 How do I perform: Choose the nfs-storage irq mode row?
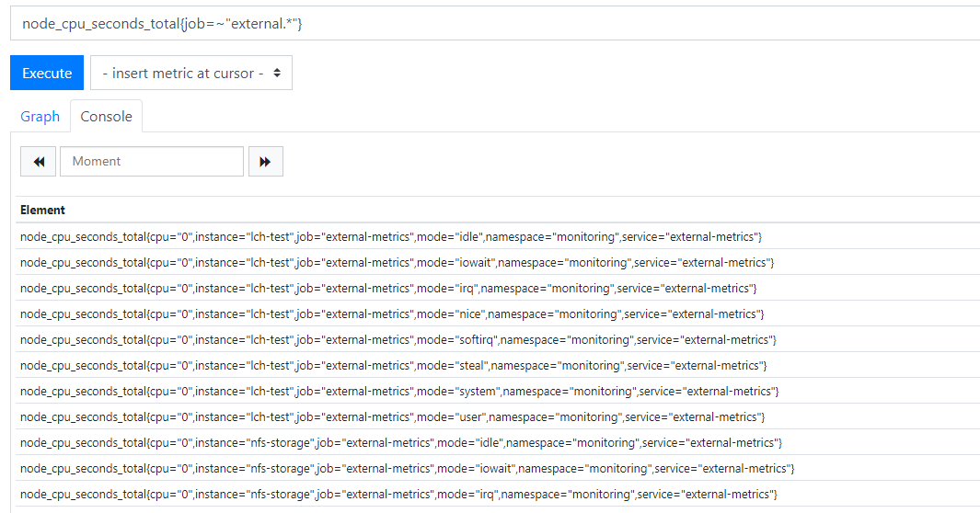tap(398, 495)
